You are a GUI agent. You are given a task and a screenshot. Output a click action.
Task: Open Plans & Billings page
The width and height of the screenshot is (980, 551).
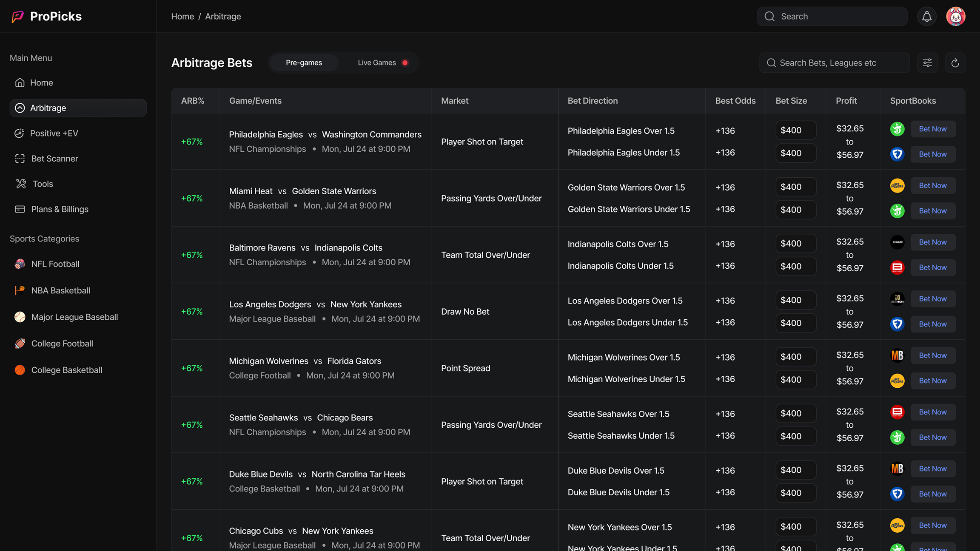pyautogui.click(x=60, y=209)
